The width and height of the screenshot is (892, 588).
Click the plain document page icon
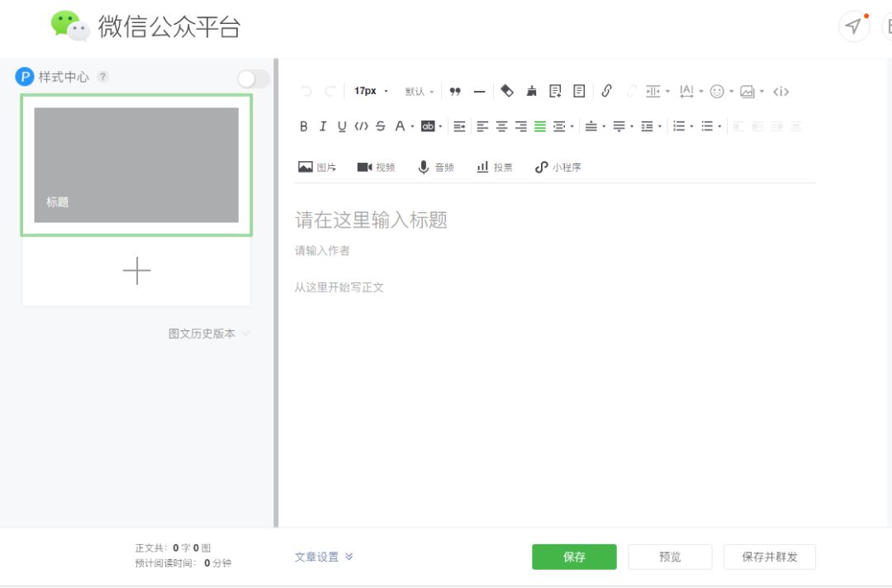coord(579,91)
